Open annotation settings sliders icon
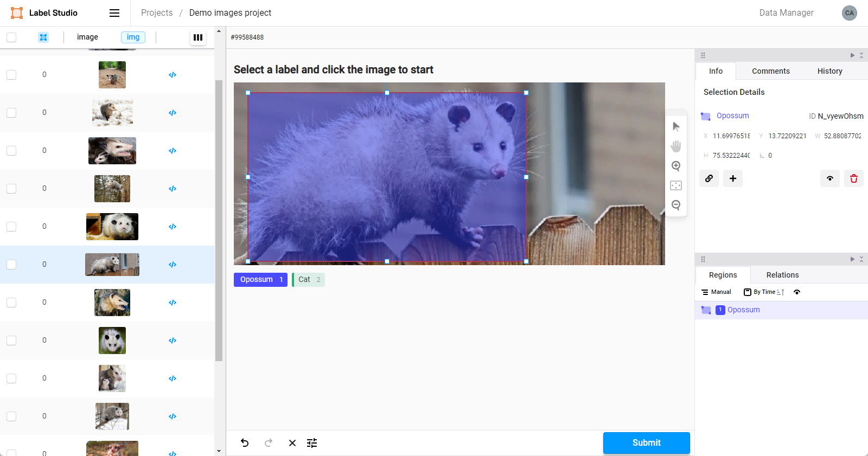The width and height of the screenshot is (868, 456). click(x=312, y=443)
